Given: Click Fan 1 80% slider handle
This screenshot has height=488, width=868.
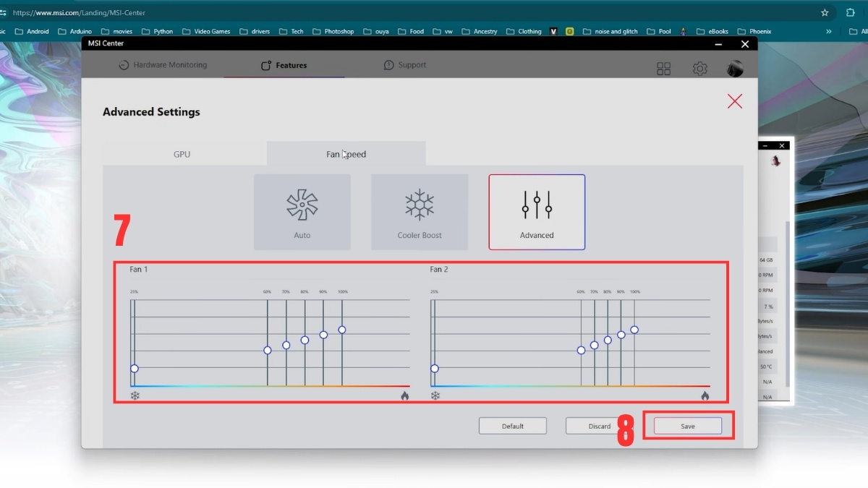Looking at the screenshot, I should point(305,340).
